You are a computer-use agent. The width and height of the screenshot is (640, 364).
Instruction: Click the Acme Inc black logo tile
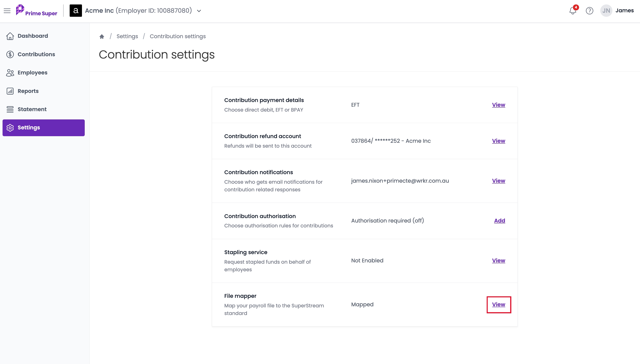76,11
